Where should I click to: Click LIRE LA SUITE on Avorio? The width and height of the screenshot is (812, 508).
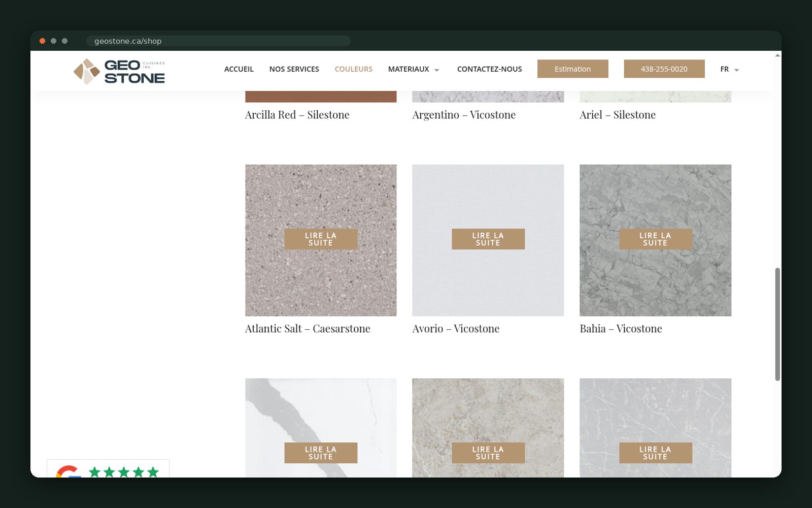pos(488,239)
